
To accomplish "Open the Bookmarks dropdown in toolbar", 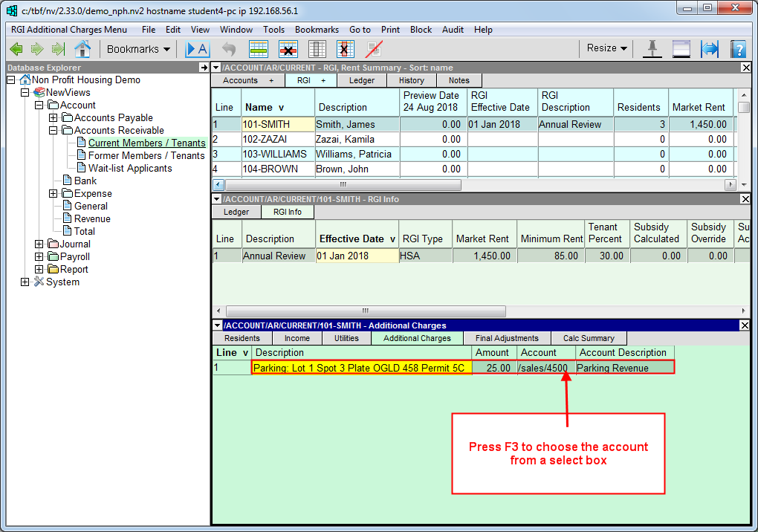I will click(138, 49).
